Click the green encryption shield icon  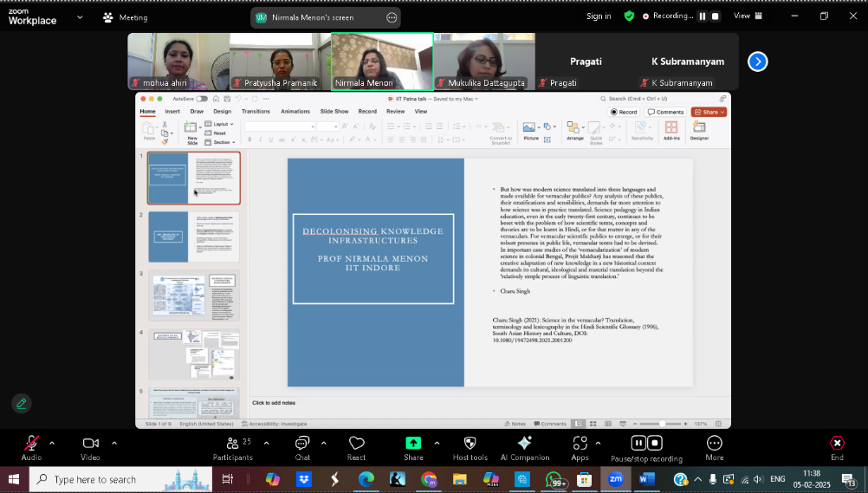(x=630, y=16)
